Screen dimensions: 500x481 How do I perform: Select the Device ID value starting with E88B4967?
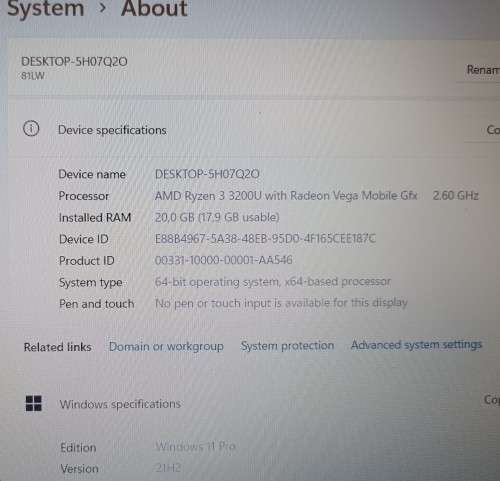(x=265, y=238)
